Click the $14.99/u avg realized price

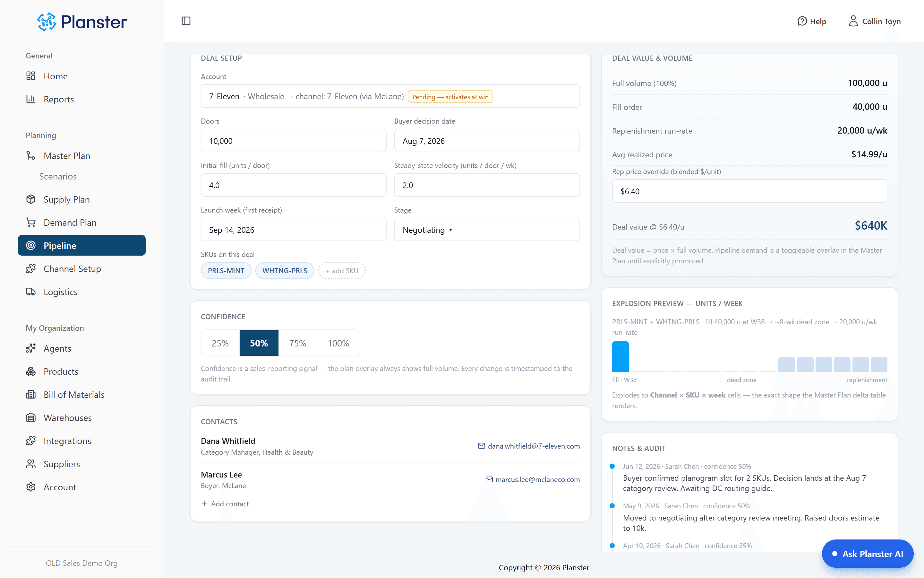[x=869, y=154]
